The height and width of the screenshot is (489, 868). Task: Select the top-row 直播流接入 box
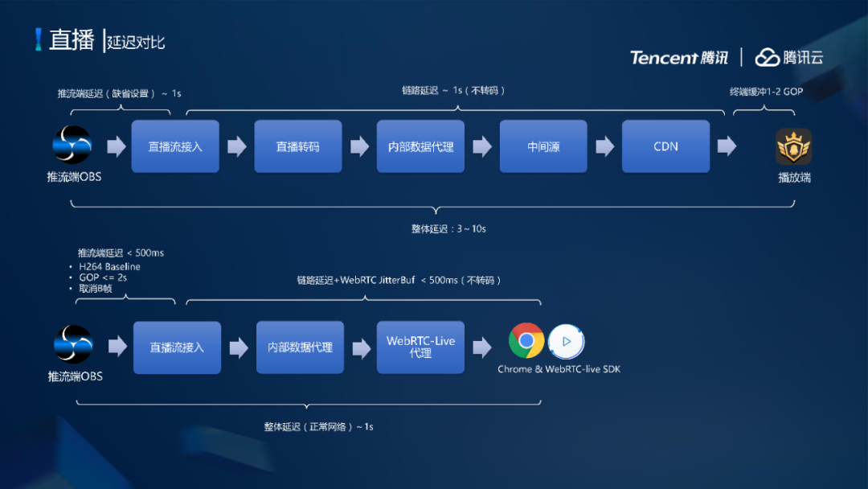coord(175,146)
